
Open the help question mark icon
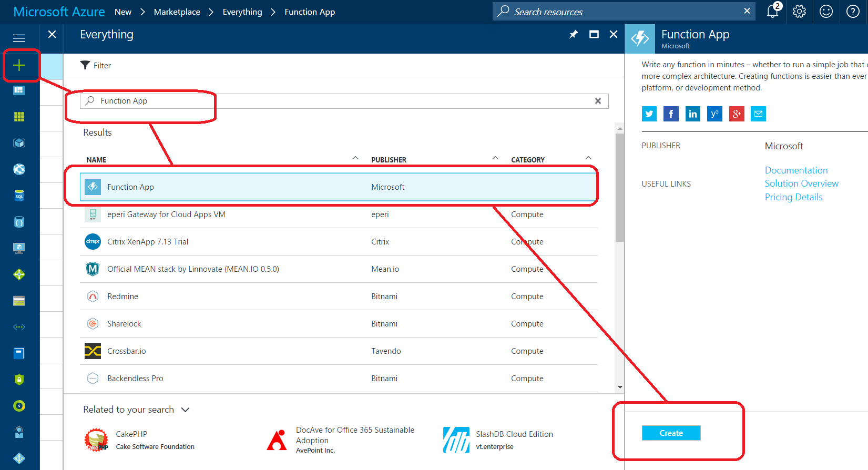[853, 12]
